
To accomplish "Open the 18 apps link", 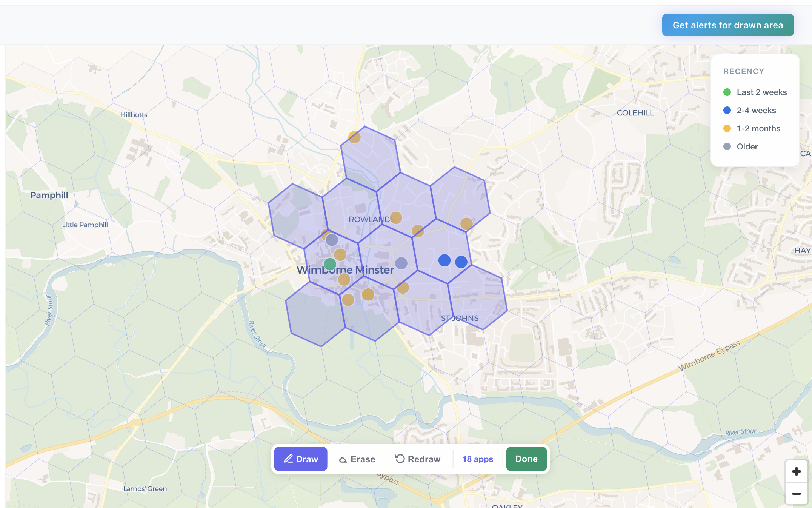I will click(x=478, y=459).
